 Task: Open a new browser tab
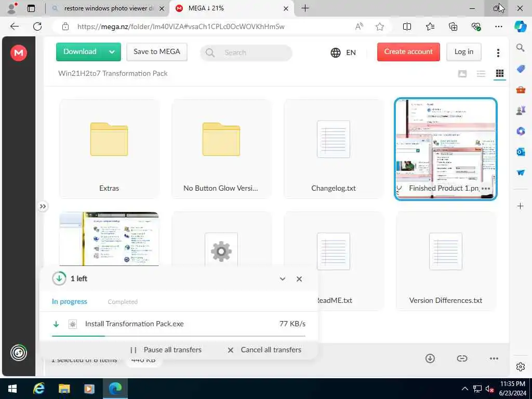pos(305,8)
